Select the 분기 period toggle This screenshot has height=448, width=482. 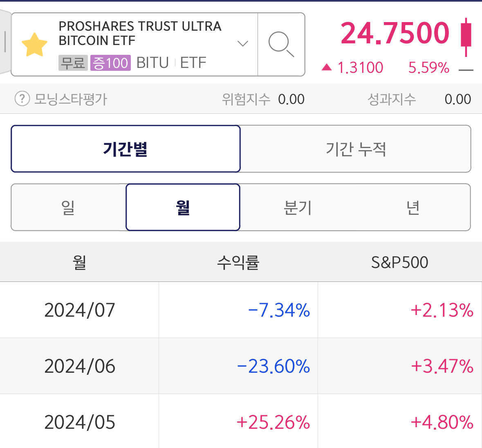click(x=298, y=207)
